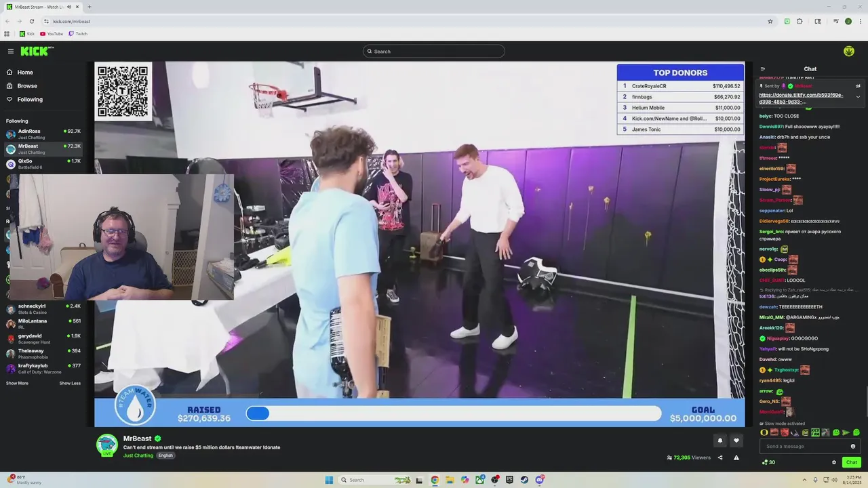Click the Kick logo in header
Viewport: 868px width, 488px height.
[37, 51]
